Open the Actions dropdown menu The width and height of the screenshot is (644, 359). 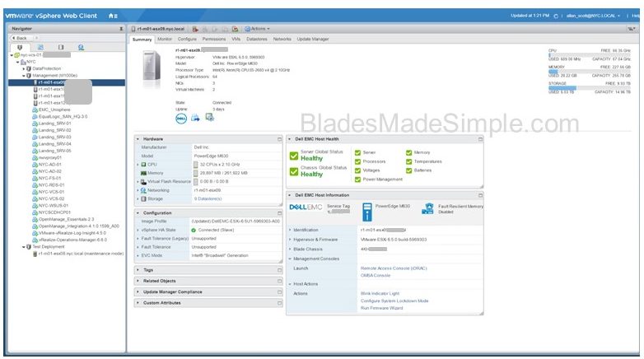pyautogui.click(x=258, y=29)
